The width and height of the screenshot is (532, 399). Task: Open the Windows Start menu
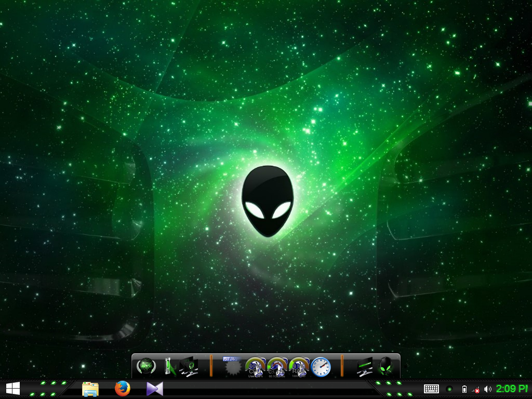(x=13, y=389)
